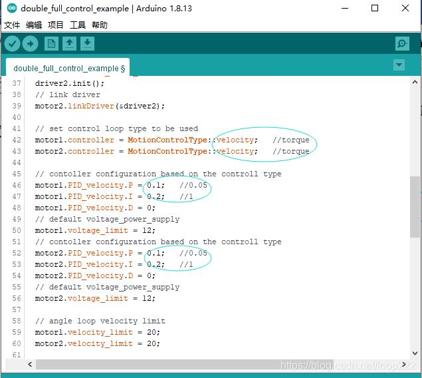Open the 文件 menu
This screenshot has width=422, height=378.
(12, 25)
